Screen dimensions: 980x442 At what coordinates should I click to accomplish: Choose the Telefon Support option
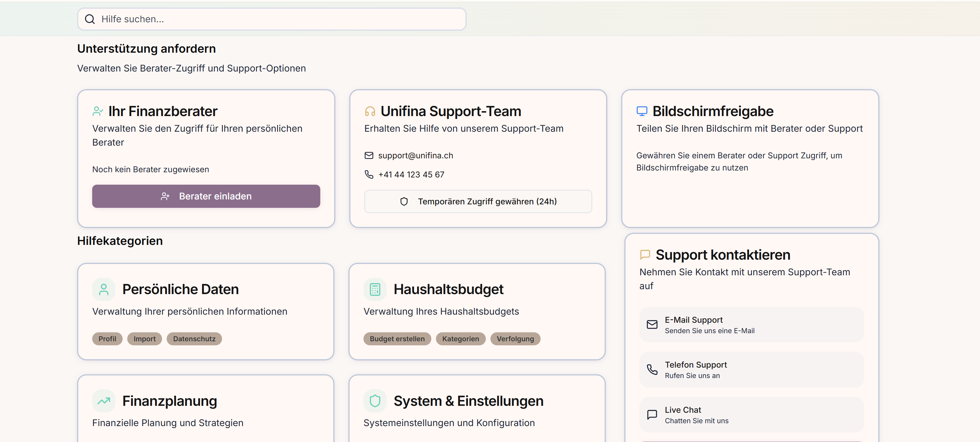tap(751, 370)
